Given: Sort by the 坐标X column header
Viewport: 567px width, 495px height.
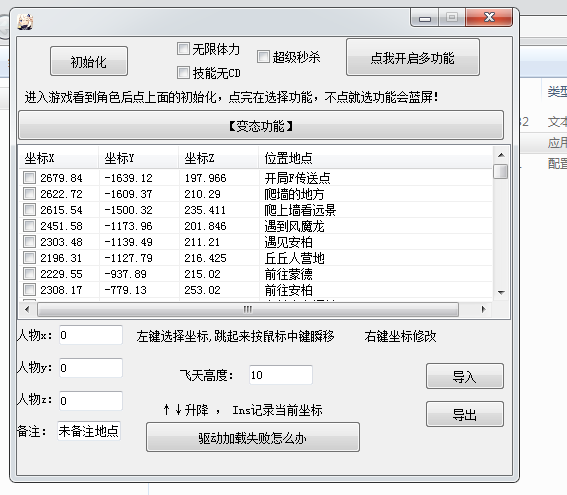Looking at the screenshot, I should [58, 158].
